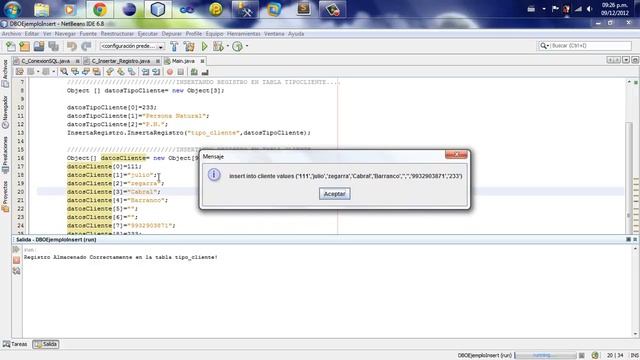The width and height of the screenshot is (640, 360).
Task: Open the Fuente menu
Action: pyautogui.click(x=88, y=34)
